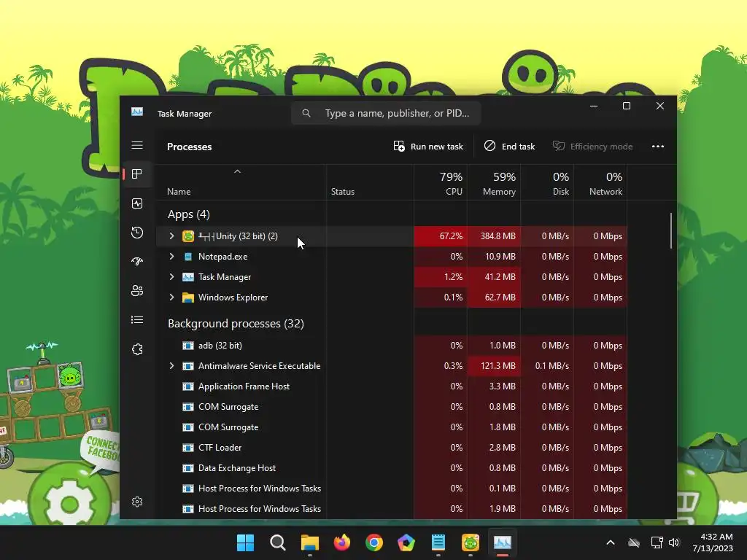Open the Details sidebar icon
747x560 pixels.
[x=137, y=319]
